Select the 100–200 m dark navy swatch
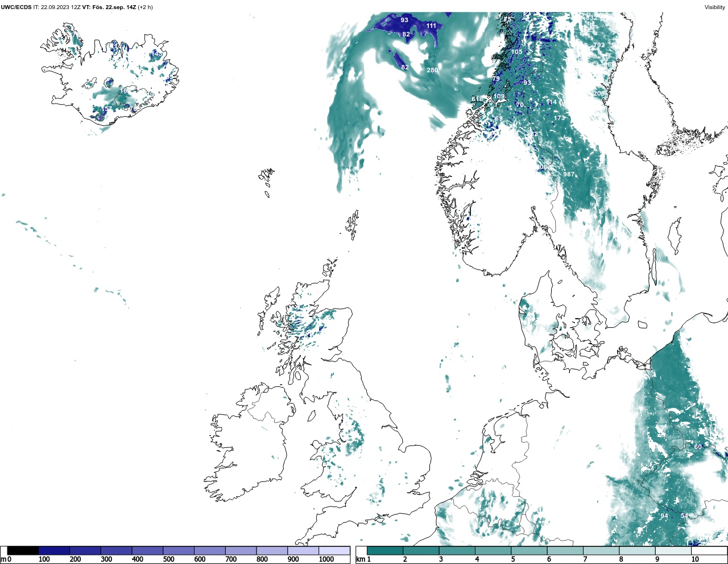This screenshot has height=564, width=728. coord(54,551)
